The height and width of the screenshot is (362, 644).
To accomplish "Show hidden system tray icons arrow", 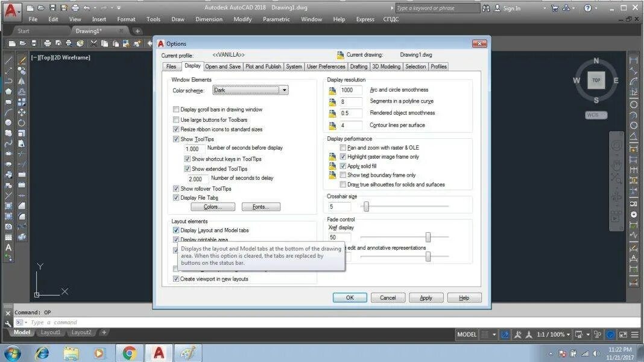I will (551, 354).
